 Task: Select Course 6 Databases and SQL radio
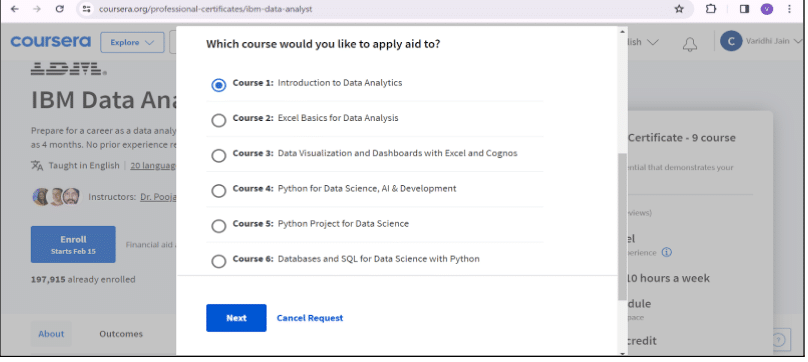pos(218,261)
